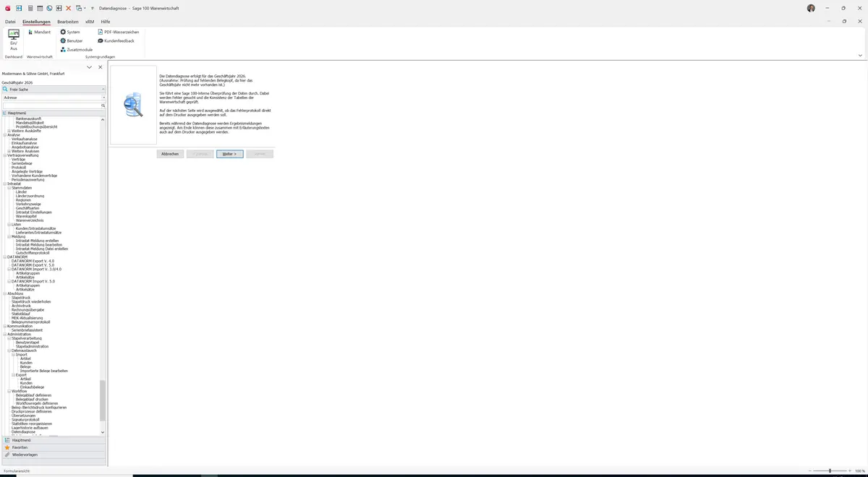Open System settings gear in ribbon
The image size is (868, 477).
(x=70, y=32)
